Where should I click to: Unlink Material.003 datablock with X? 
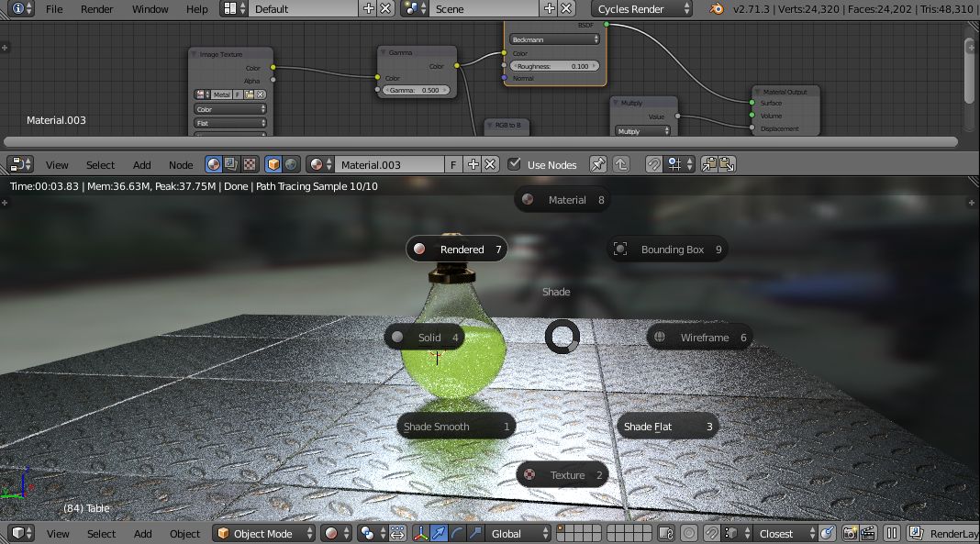coord(490,164)
